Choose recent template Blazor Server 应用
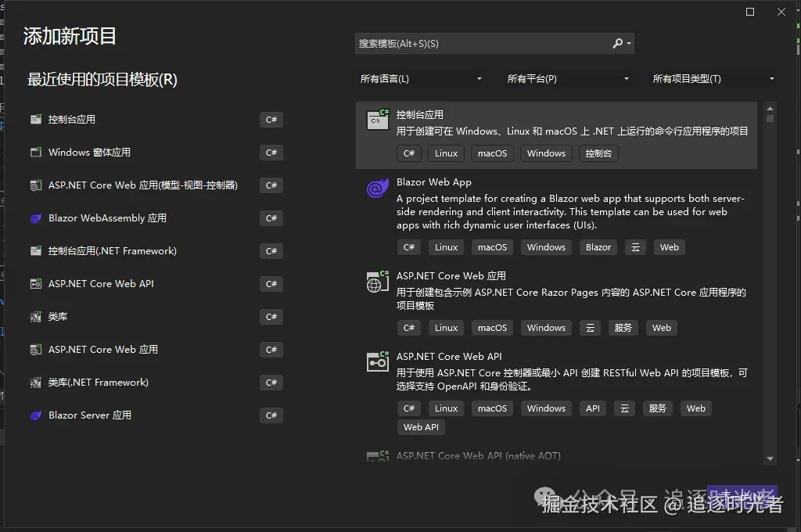This screenshot has width=801, height=532. tap(156, 415)
